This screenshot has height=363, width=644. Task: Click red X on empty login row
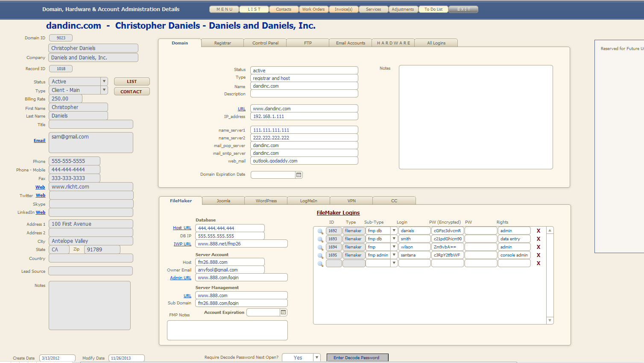539,263
